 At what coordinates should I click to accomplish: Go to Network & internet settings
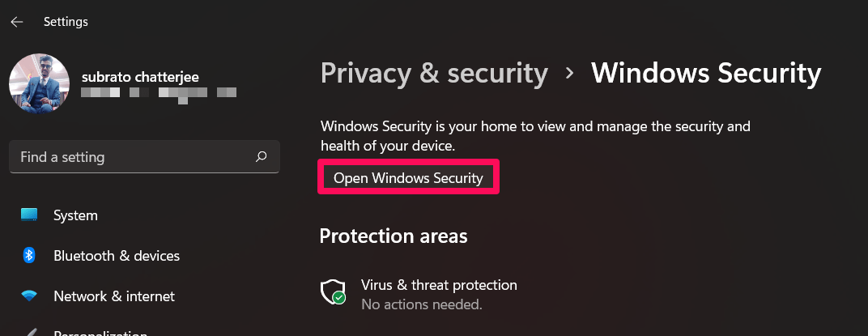[x=114, y=296]
